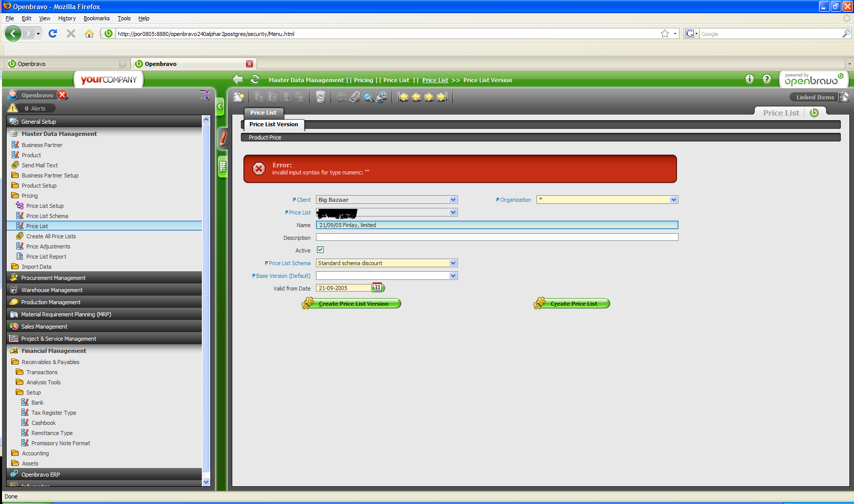Click the New Record toolbar icon
854x504 pixels.
(x=239, y=97)
